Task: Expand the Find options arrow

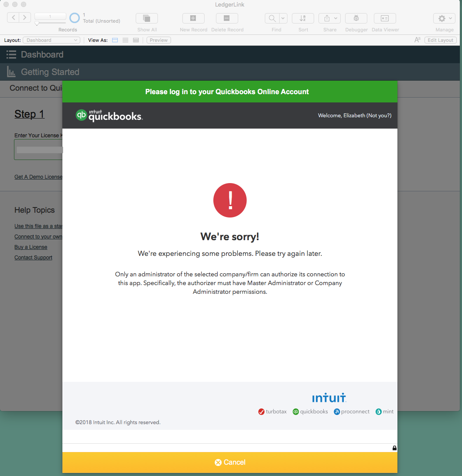Action: coord(283,18)
